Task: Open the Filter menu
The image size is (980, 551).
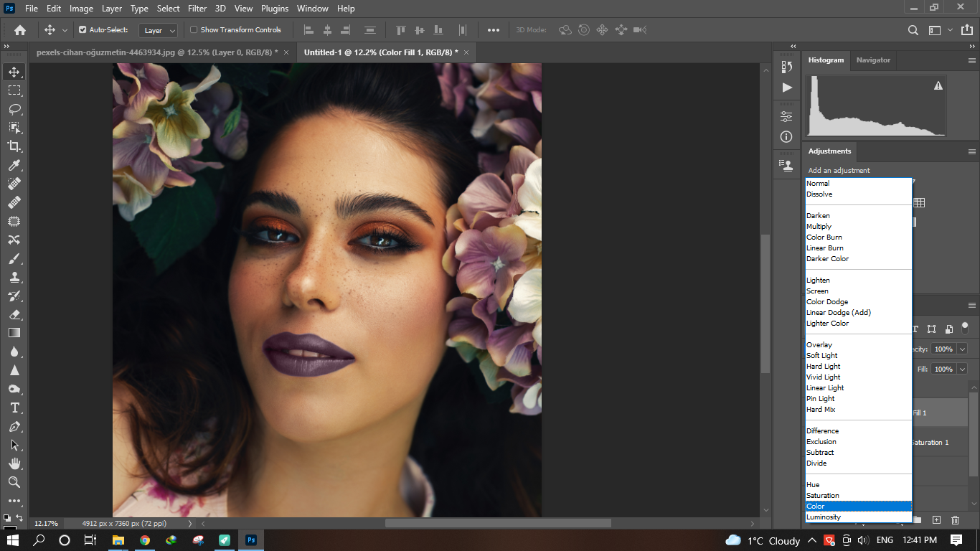Action: tap(197, 9)
